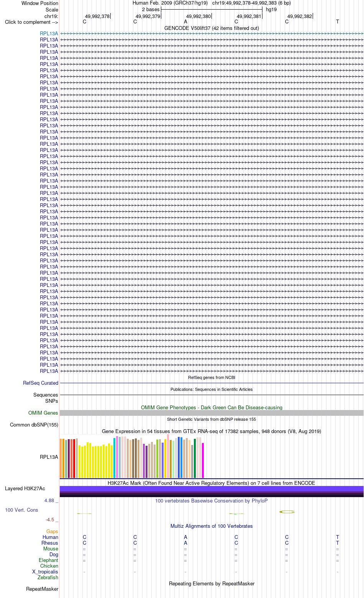
Task: Click the magenta bar in the GTEx chart
Action: tap(203, 460)
